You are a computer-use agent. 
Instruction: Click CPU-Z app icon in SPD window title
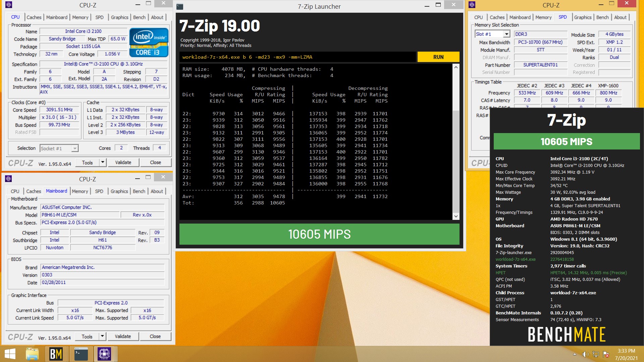472,5
